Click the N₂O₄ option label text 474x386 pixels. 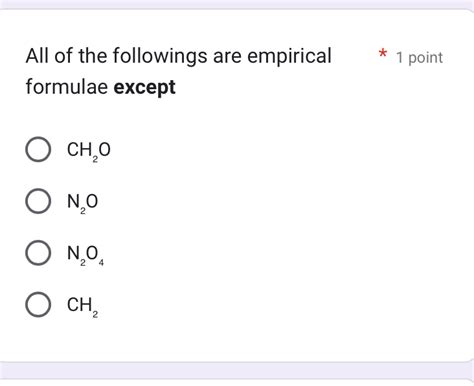coord(85,255)
